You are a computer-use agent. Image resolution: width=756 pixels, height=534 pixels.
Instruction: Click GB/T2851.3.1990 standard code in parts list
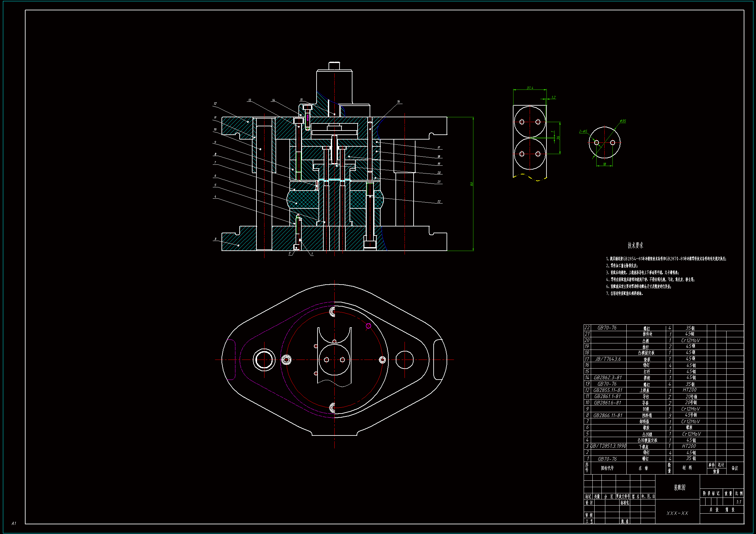608,446
